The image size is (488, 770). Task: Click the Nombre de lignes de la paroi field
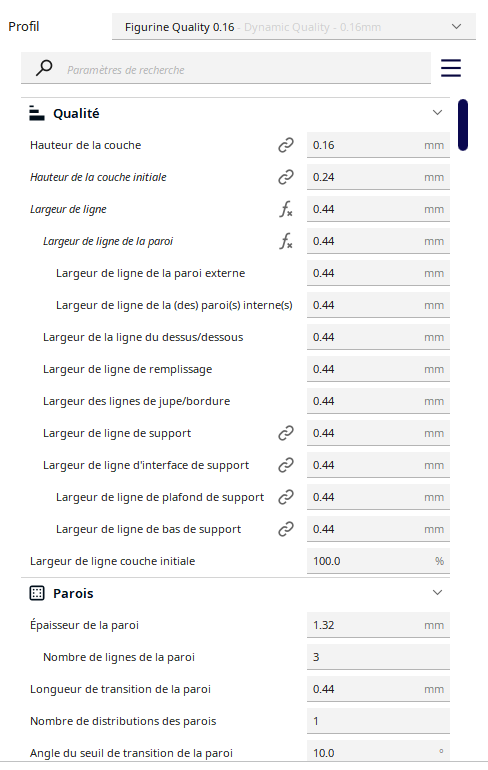(x=378, y=657)
